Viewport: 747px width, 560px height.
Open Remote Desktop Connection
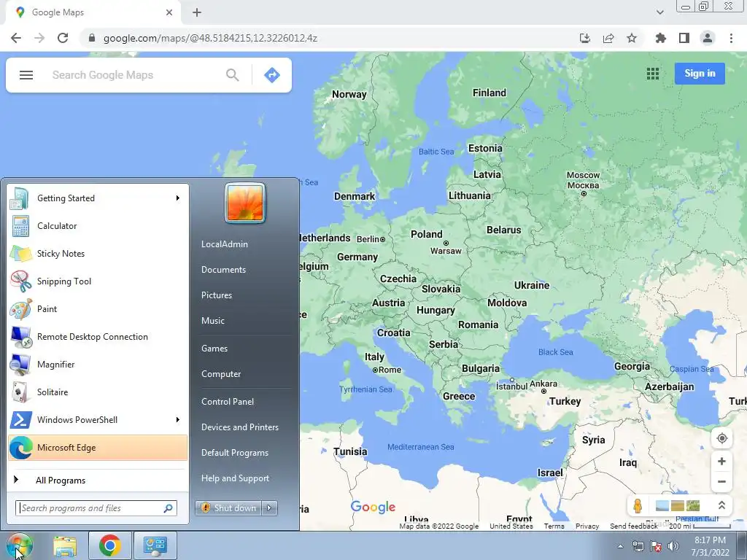[x=98, y=337]
